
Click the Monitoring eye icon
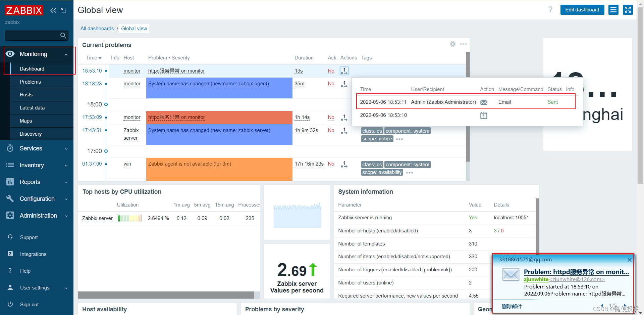(x=10, y=54)
